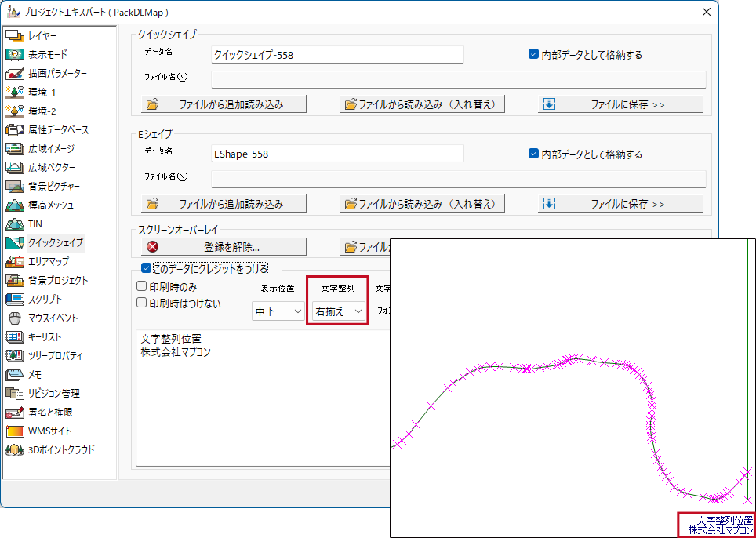Open the スクリプト icon
This screenshot has height=538, width=756.
pyautogui.click(x=14, y=299)
